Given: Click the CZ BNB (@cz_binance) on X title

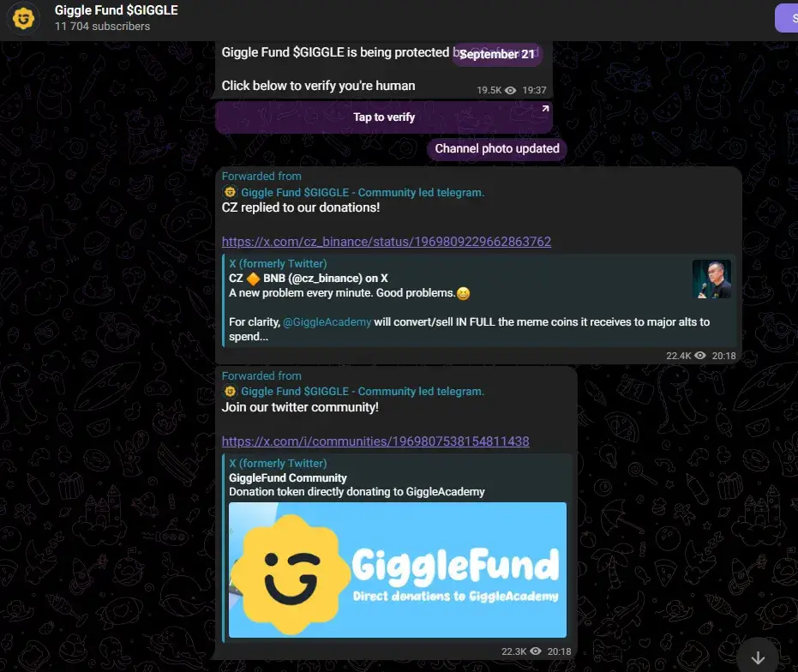Looking at the screenshot, I should tap(309, 279).
